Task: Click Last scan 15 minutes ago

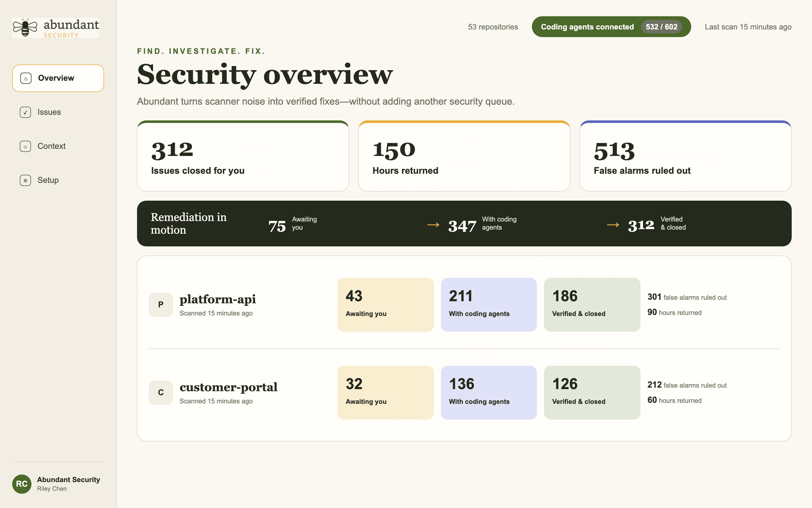Action: [x=748, y=27]
